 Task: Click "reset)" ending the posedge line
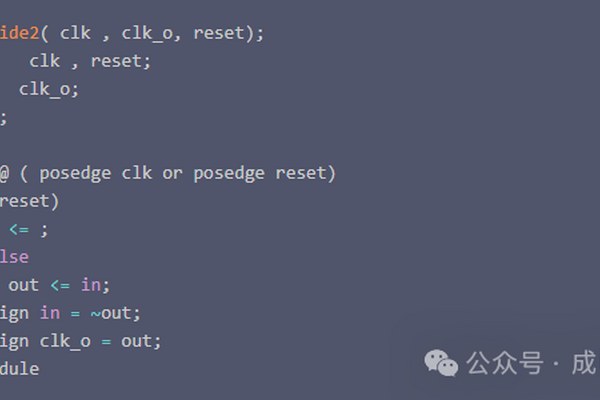[x=305, y=173]
